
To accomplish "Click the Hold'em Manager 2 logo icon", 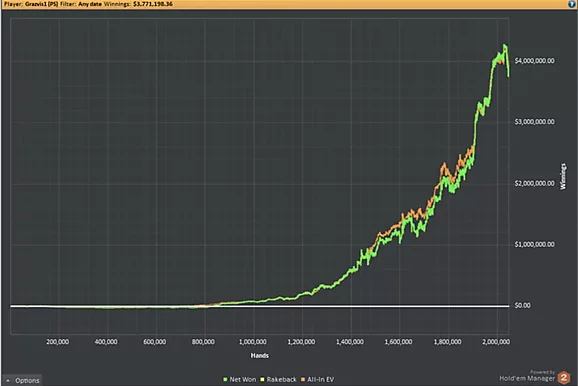I will coord(564,378).
